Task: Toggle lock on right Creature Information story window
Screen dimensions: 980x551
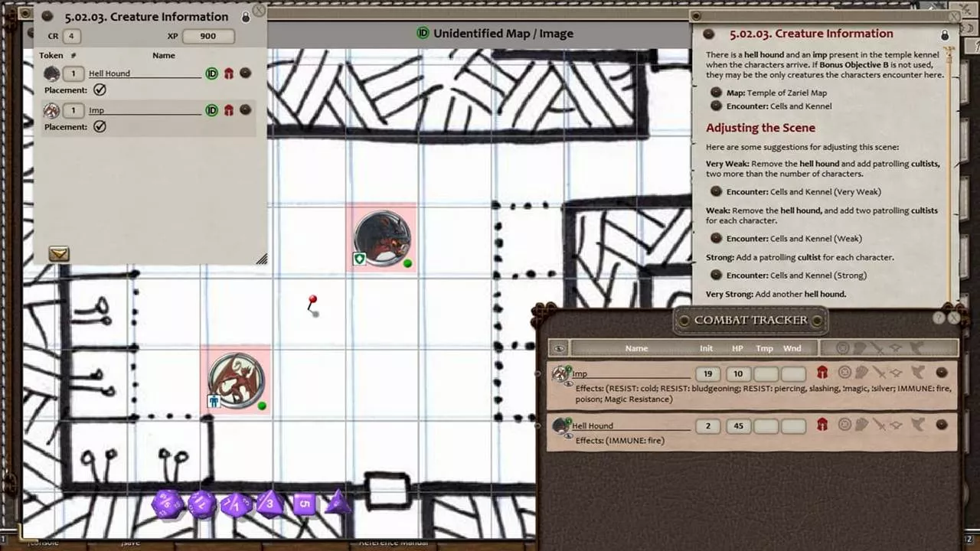Action: 945,35
